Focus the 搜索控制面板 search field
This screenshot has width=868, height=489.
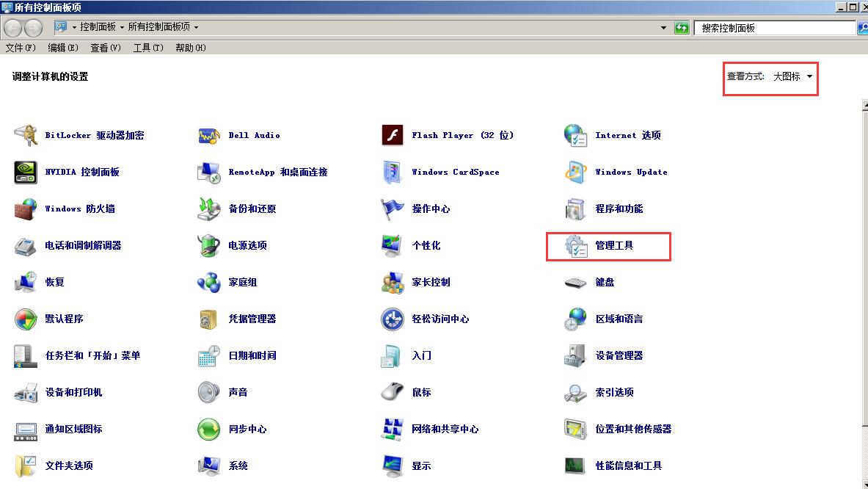pos(774,28)
